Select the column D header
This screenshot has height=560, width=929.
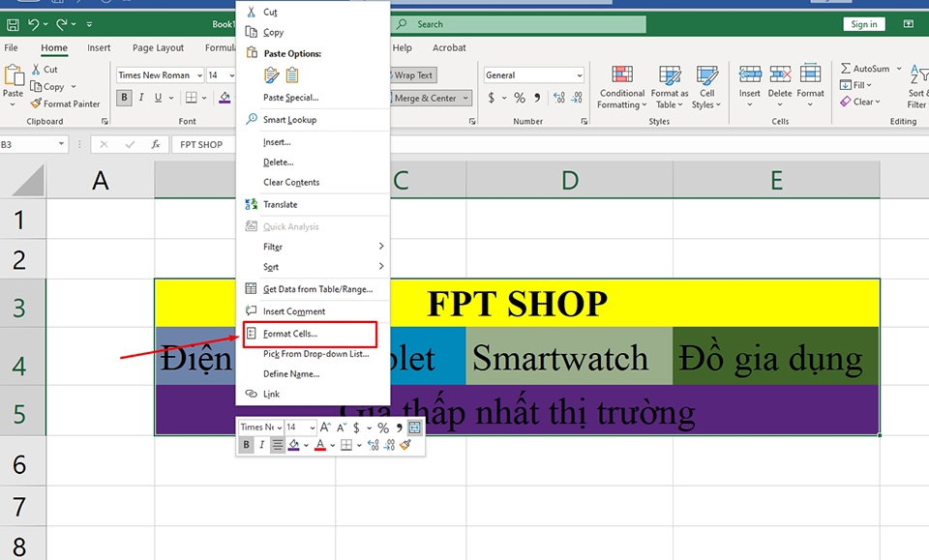[569, 180]
